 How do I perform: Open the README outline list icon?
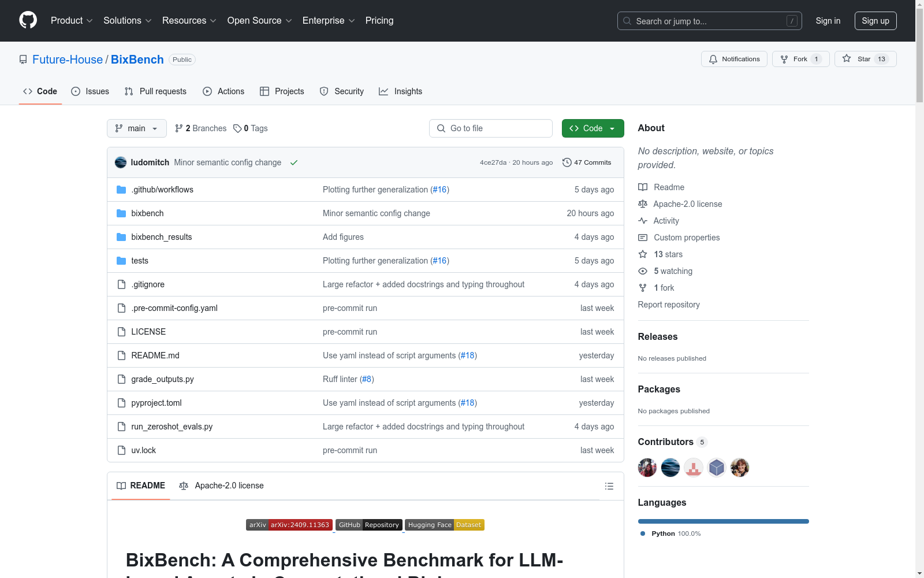click(x=609, y=486)
